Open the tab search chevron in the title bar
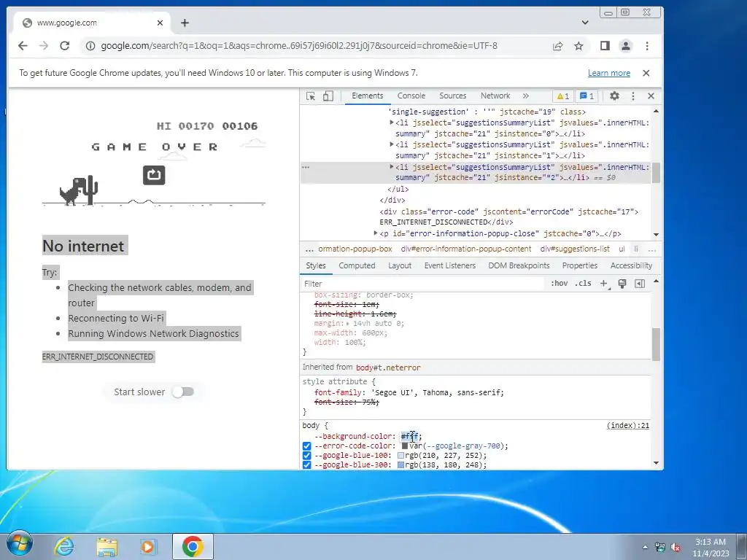This screenshot has height=560, width=747. tap(585, 23)
